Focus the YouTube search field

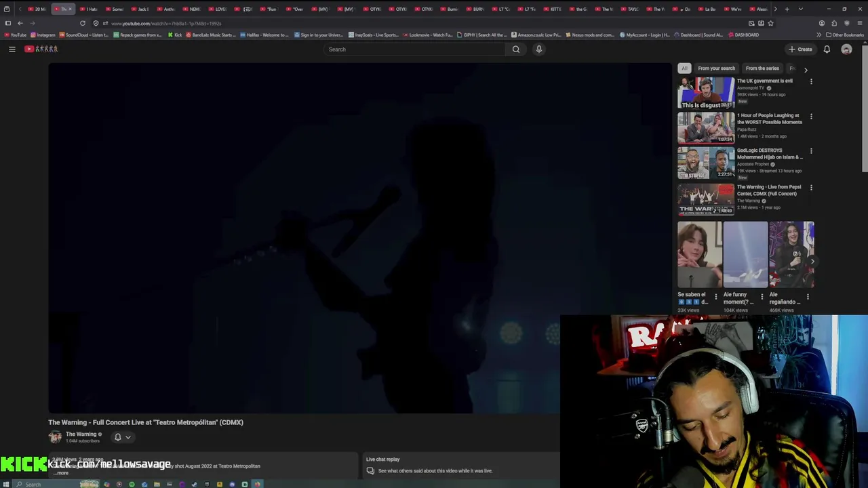click(414, 49)
